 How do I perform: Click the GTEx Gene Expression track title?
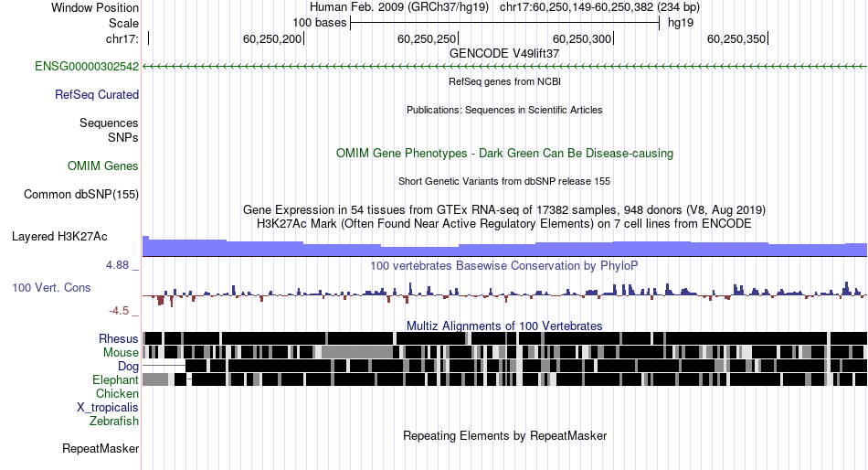504,210
